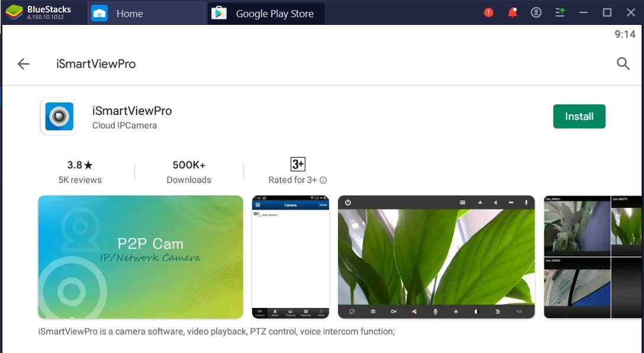Click the list menu icon in leaf screenshot

coord(462,203)
